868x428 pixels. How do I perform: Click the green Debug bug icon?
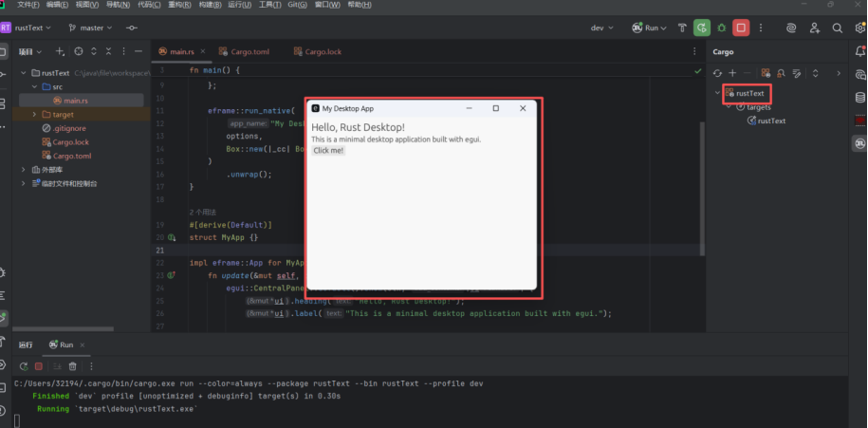click(x=722, y=28)
